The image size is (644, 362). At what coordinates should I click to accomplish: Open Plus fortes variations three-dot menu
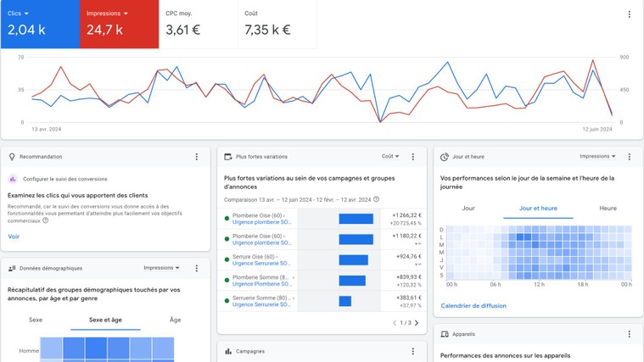coord(412,157)
